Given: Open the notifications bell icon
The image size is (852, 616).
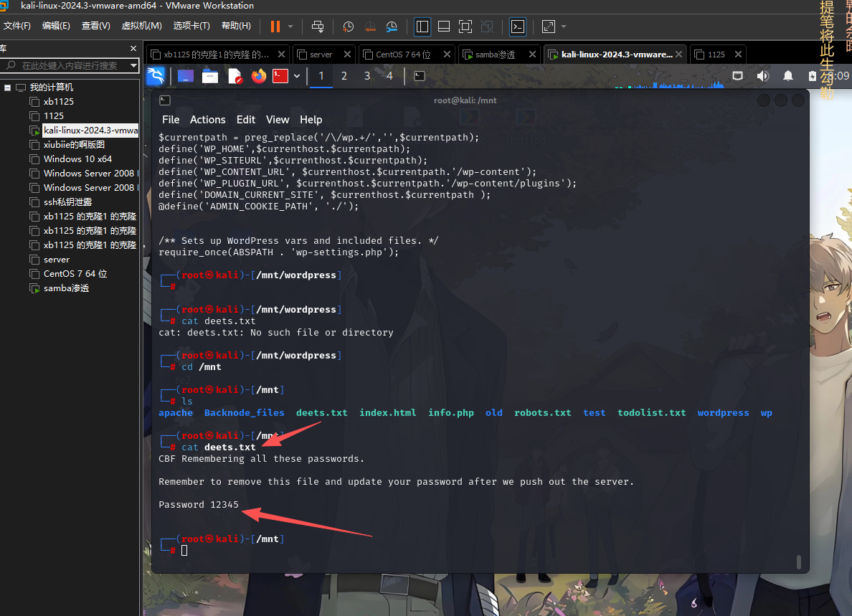Looking at the screenshot, I should (787, 75).
